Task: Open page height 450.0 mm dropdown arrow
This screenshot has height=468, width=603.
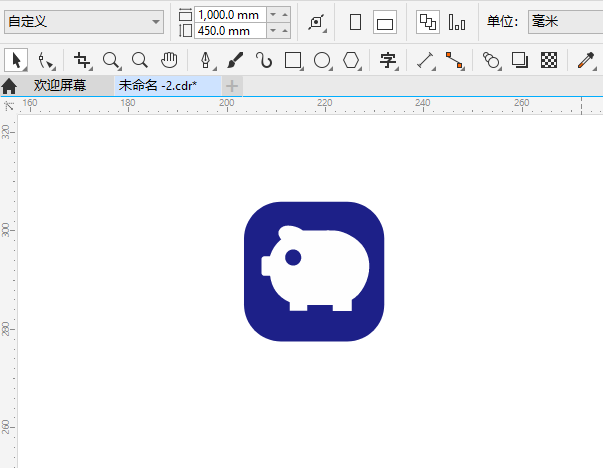Action: pos(273,30)
